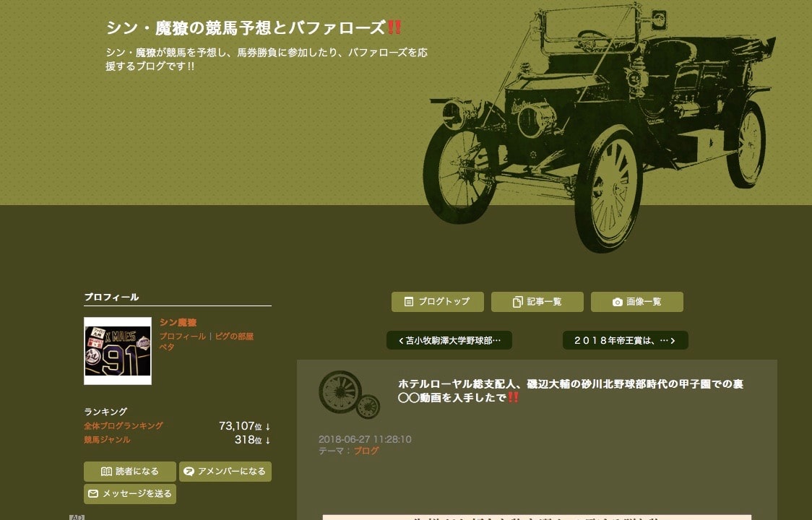Open the blog title link シン・魔獠の競馬予想とバファローズ

coord(254,27)
